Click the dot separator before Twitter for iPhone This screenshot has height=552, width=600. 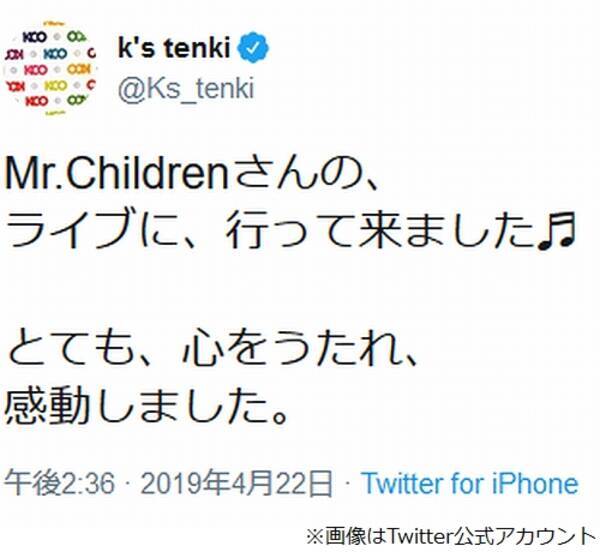[x=346, y=484]
